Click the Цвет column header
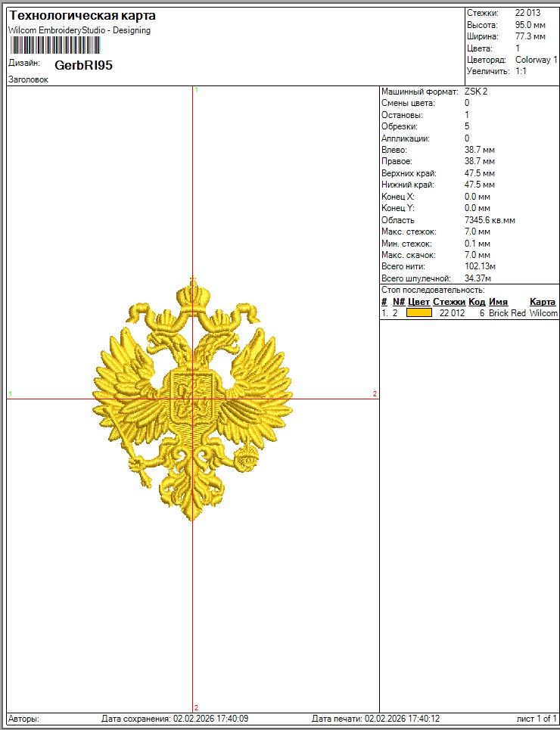 (418, 302)
